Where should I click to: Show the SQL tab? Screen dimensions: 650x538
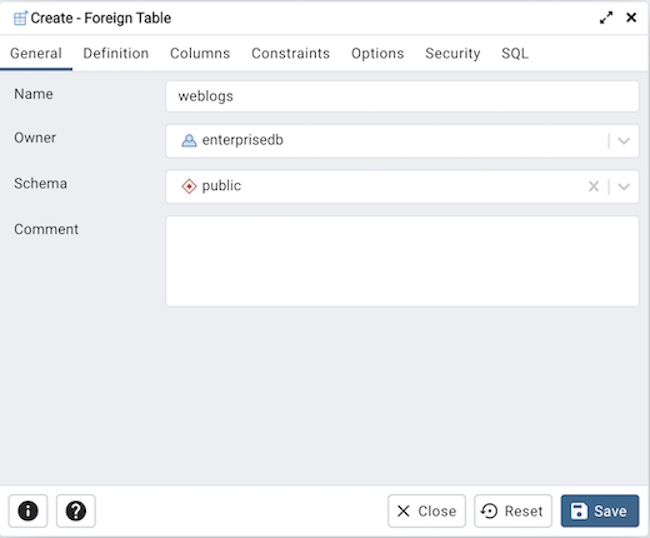click(515, 54)
